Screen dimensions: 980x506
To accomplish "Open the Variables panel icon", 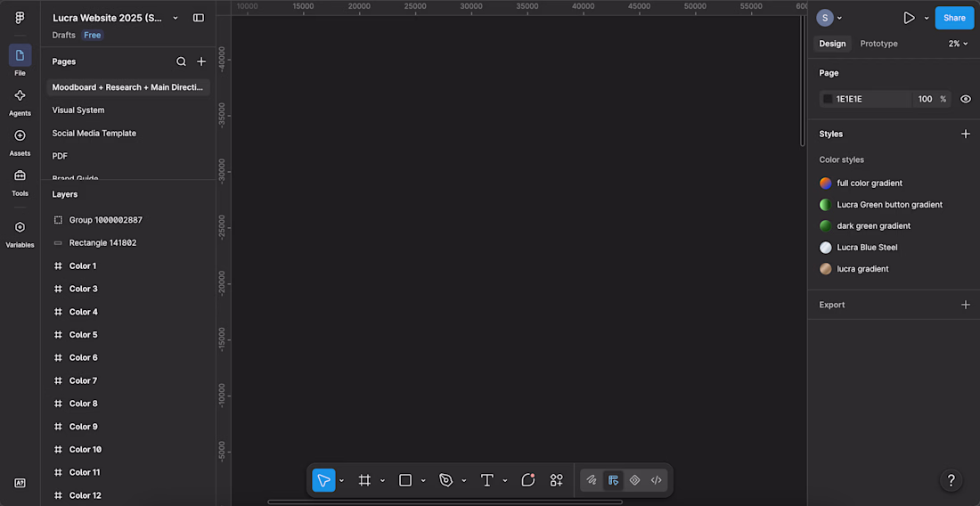I will [x=20, y=227].
